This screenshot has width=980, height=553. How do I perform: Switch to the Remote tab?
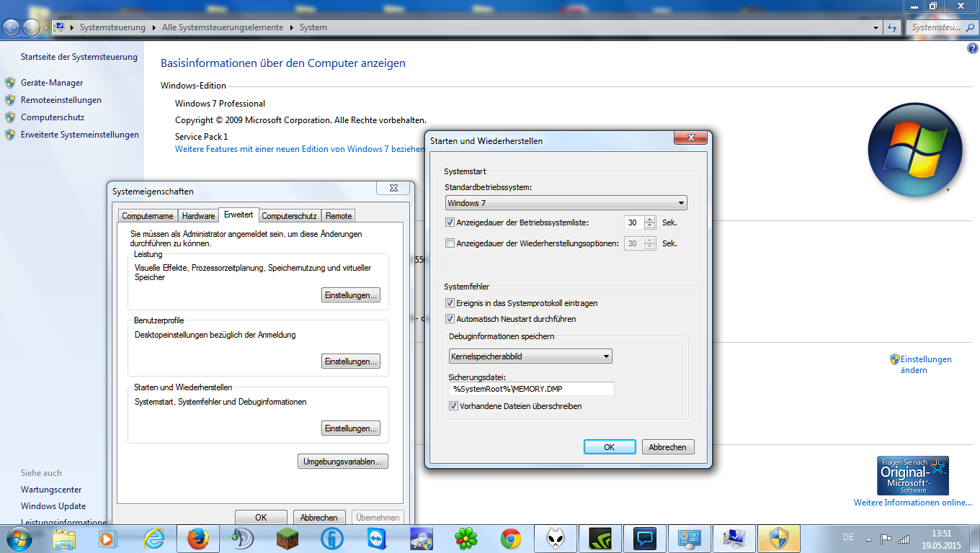click(339, 216)
